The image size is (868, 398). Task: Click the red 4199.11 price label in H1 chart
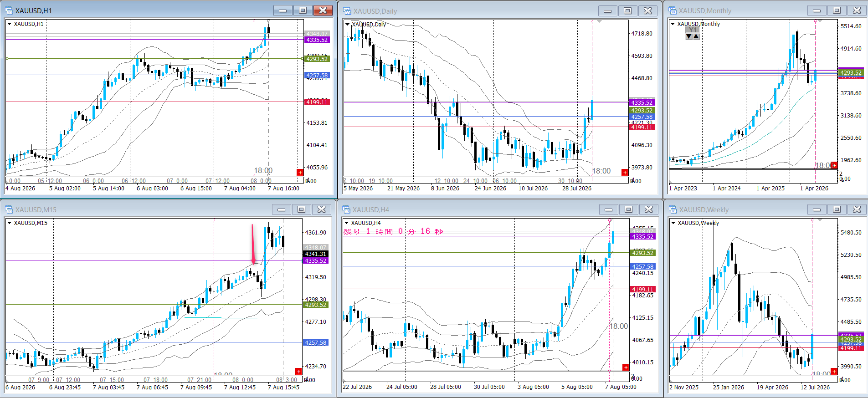point(317,102)
